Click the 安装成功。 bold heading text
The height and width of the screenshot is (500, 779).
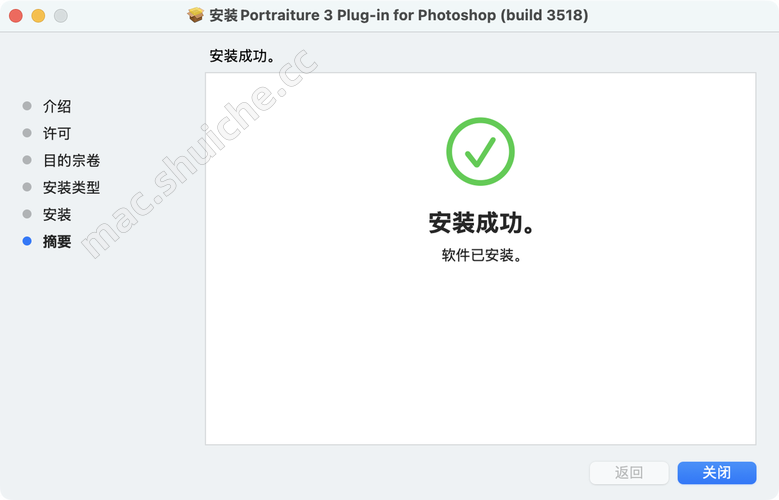click(481, 223)
